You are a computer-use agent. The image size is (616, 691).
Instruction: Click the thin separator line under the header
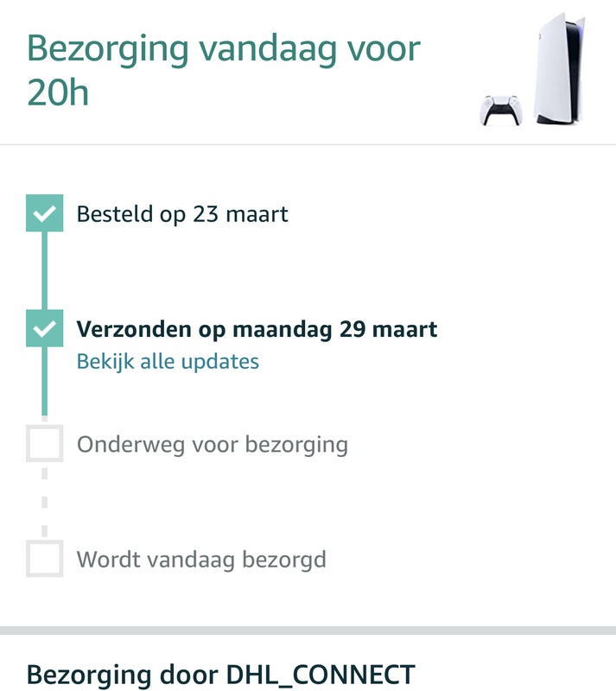308,144
